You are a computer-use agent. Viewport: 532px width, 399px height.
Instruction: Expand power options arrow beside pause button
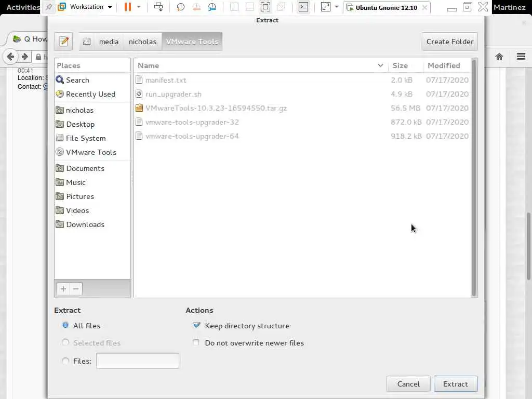pos(138,7)
